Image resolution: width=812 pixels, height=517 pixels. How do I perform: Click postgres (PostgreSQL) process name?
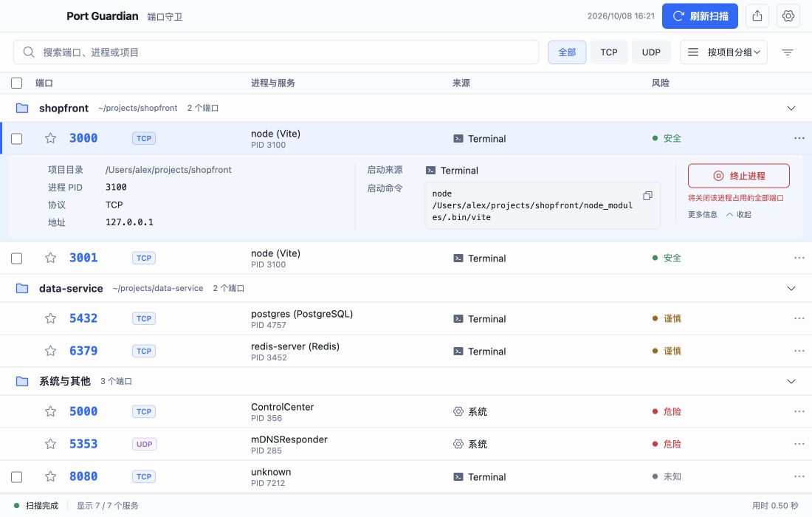click(302, 314)
